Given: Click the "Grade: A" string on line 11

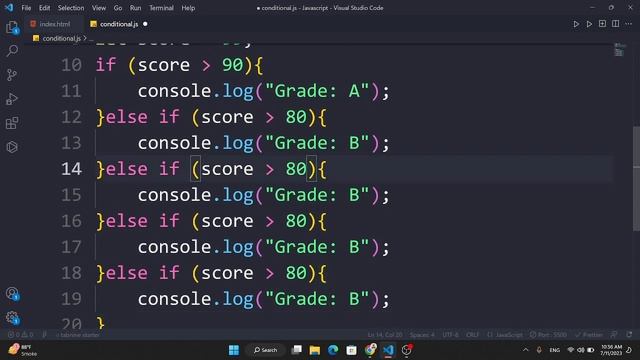Looking at the screenshot, I should coord(317,91).
